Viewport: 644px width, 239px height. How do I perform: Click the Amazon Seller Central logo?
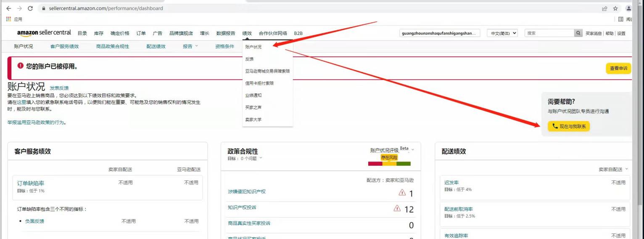coord(44,33)
